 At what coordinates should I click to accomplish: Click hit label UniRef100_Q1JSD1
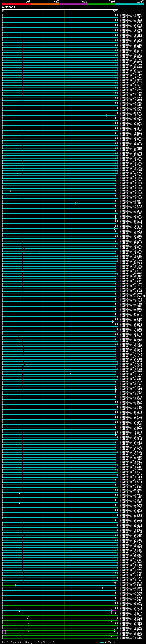pyautogui.click(x=131, y=585)
